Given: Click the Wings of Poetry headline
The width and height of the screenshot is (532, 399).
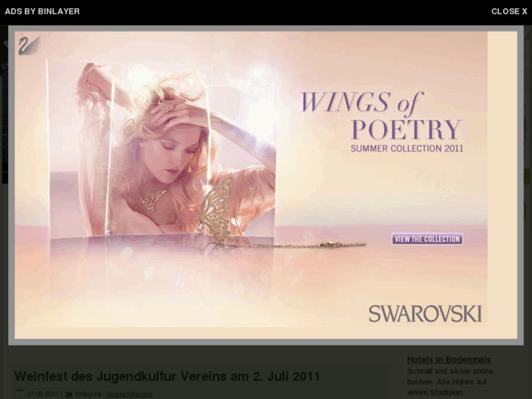Looking at the screenshot, I should click(x=381, y=116).
